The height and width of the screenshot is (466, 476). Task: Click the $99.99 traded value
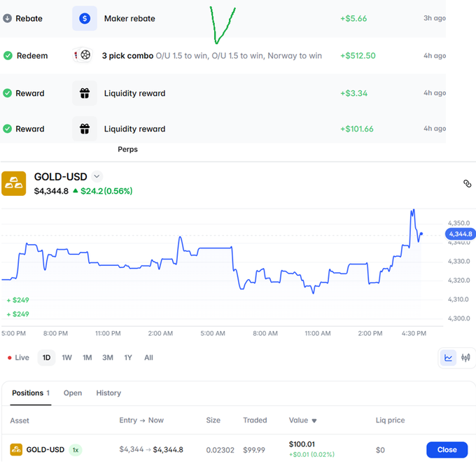pyautogui.click(x=254, y=450)
